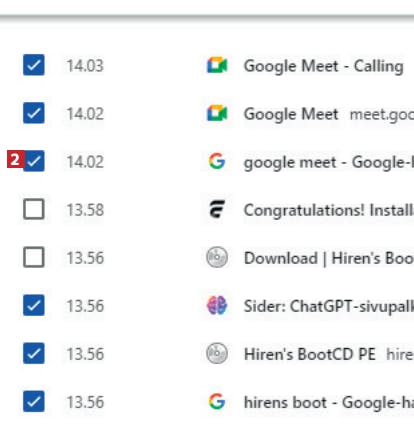Uncheck the Hiren's BootCD PE checkbox
Viewport: 414px width, 426px height.
click(34, 353)
